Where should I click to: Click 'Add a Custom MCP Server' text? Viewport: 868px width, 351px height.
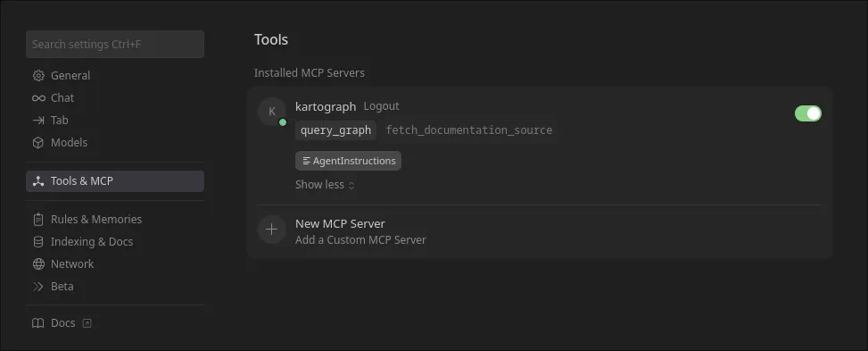tap(360, 240)
